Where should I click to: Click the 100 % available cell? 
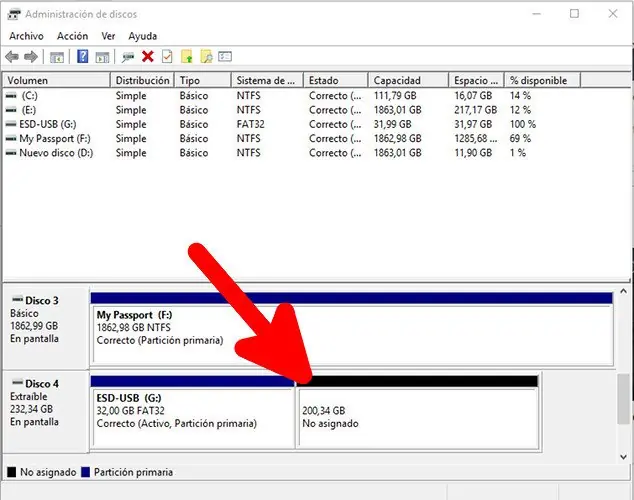coord(522,124)
